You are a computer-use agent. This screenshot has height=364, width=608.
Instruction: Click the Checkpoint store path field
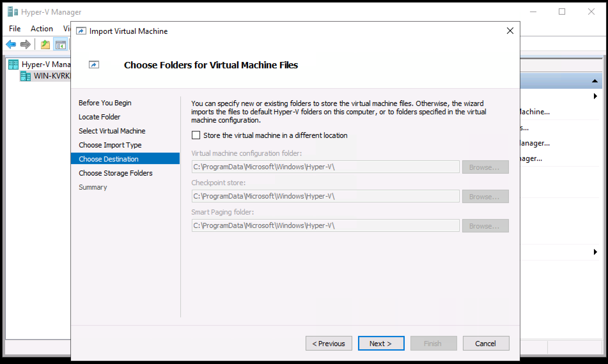tap(325, 196)
